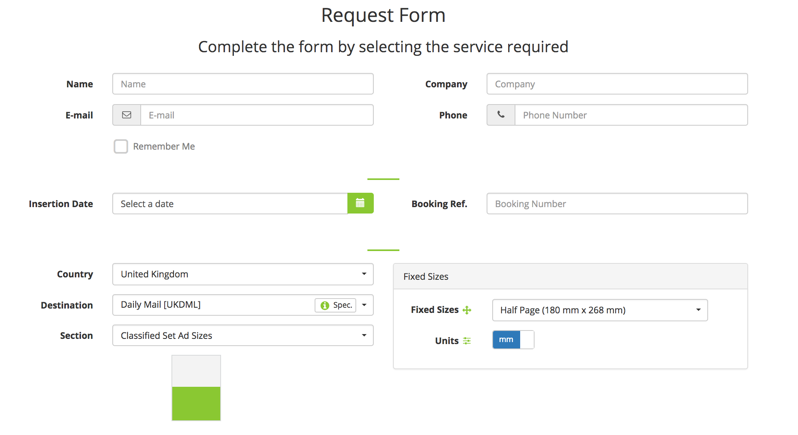The image size is (798, 435).
Task: Open the Half Page fixed sizes dropdown
Action: pyautogui.click(x=600, y=310)
